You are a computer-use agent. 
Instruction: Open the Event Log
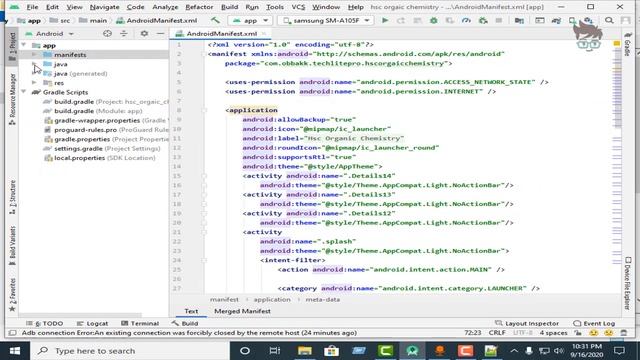coord(594,323)
